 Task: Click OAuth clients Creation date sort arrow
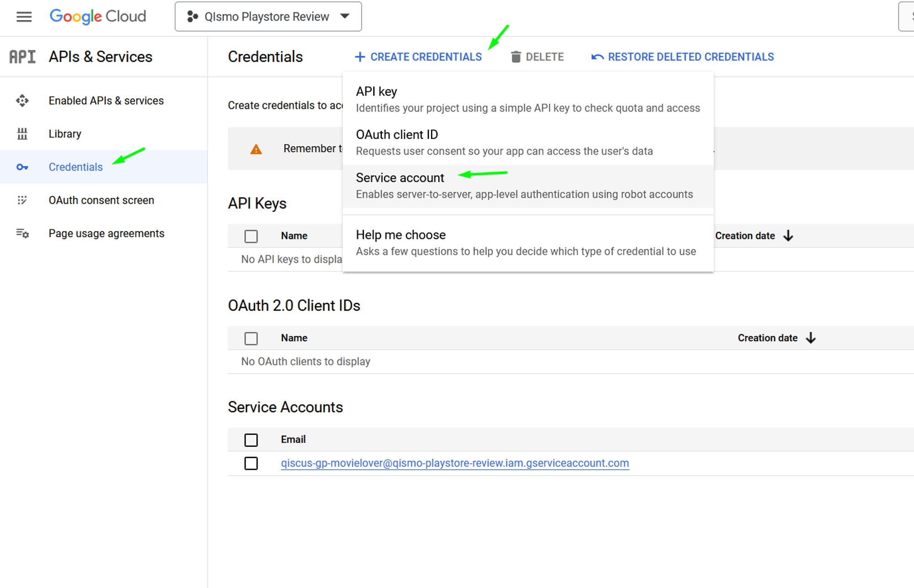[x=811, y=338]
